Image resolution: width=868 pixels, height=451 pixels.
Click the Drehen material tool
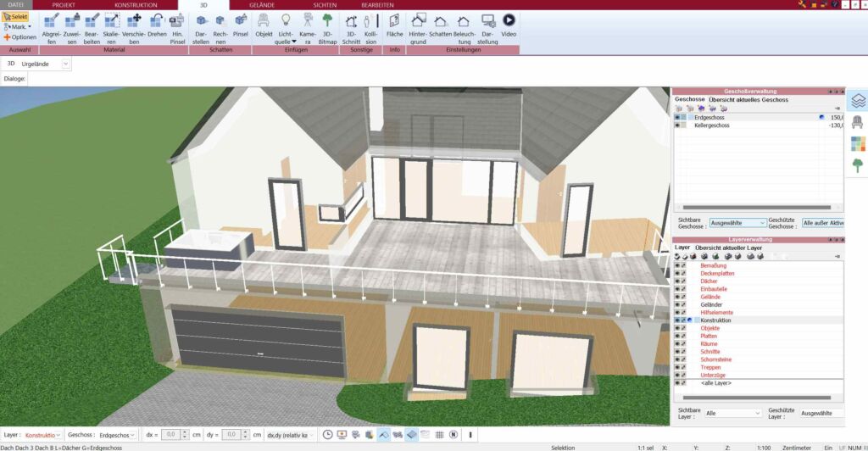(x=157, y=25)
